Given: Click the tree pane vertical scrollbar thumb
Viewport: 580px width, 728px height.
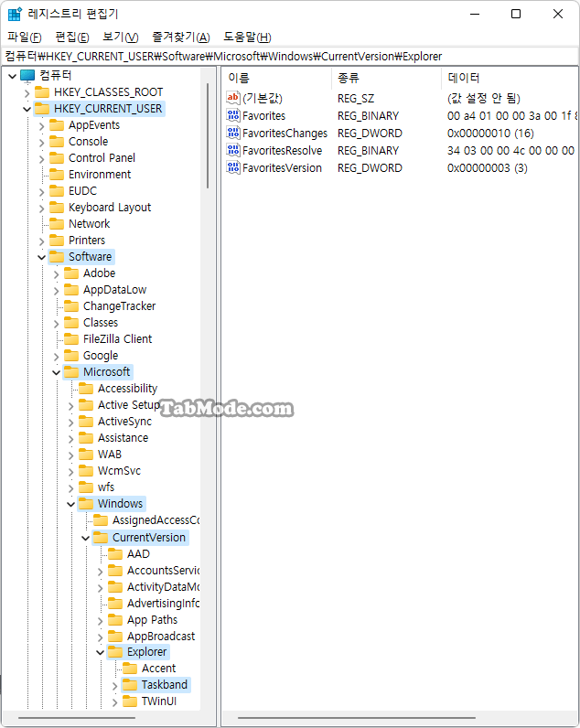Looking at the screenshot, I should click(x=207, y=136).
